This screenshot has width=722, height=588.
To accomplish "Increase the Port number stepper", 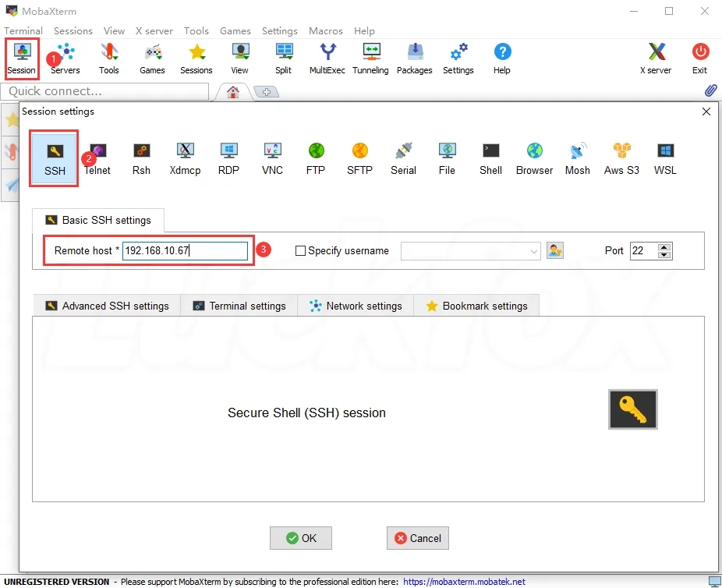I will [664, 247].
